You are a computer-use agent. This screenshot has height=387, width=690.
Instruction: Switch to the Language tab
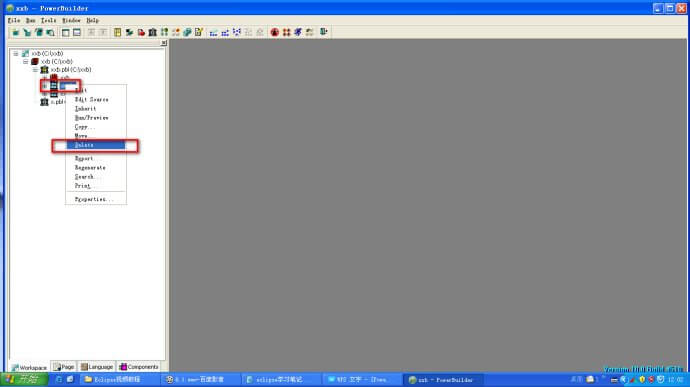point(97,367)
